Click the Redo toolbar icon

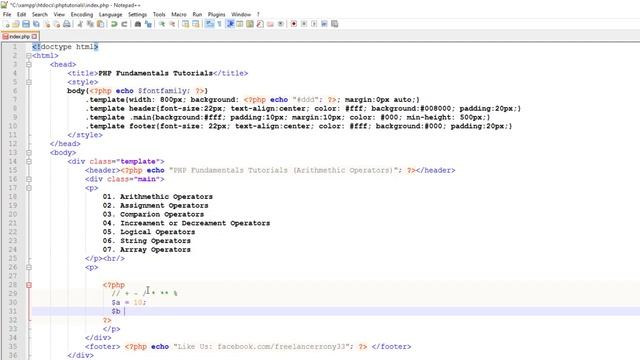coord(124,24)
